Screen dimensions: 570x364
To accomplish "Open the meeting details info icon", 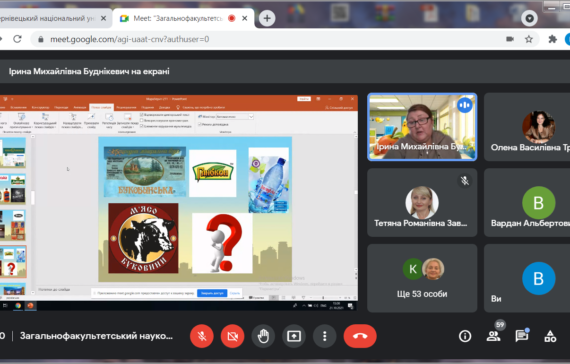I will (x=465, y=336).
